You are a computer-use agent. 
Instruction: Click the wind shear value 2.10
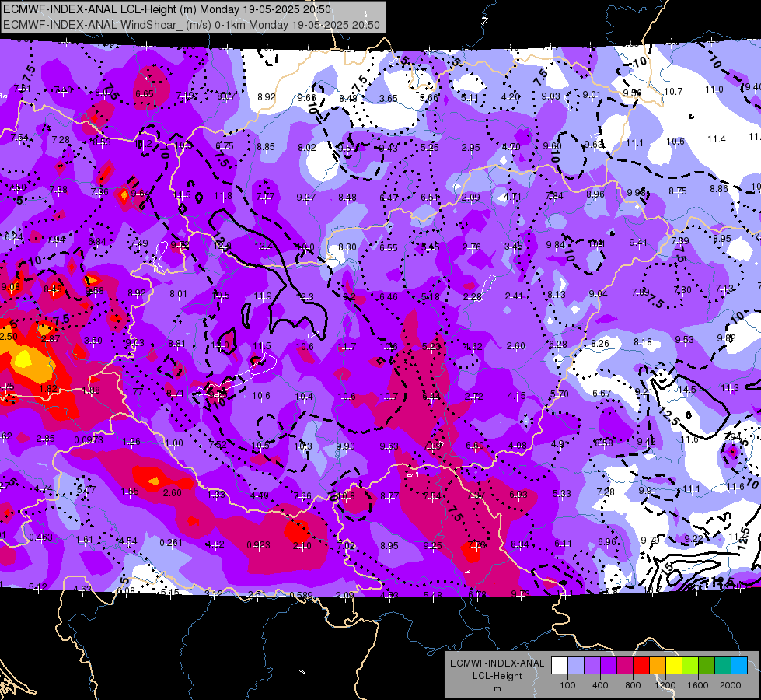(302, 546)
